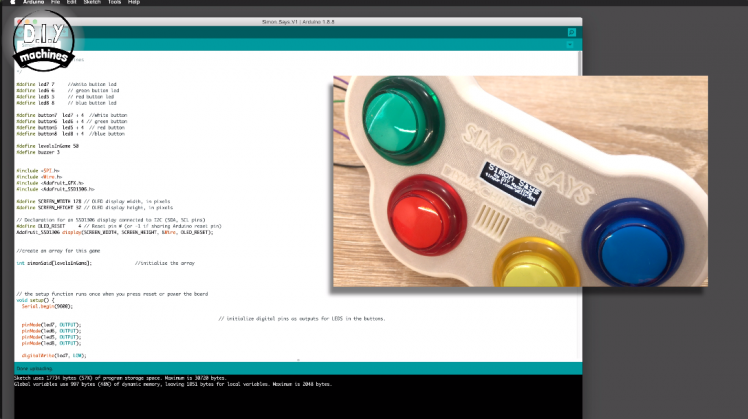Click the 'digitalWrite(led7, LOW);' line
The height and width of the screenshot is (419, 748).
[54, 356]
